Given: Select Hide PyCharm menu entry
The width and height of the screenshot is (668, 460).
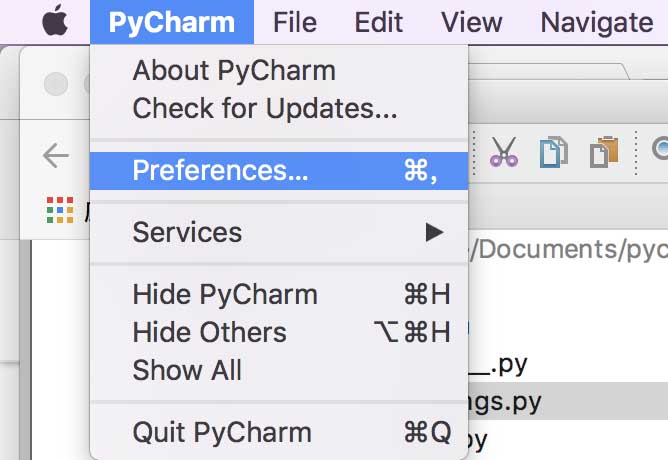Looking at the screenshot, I should 225,295.
